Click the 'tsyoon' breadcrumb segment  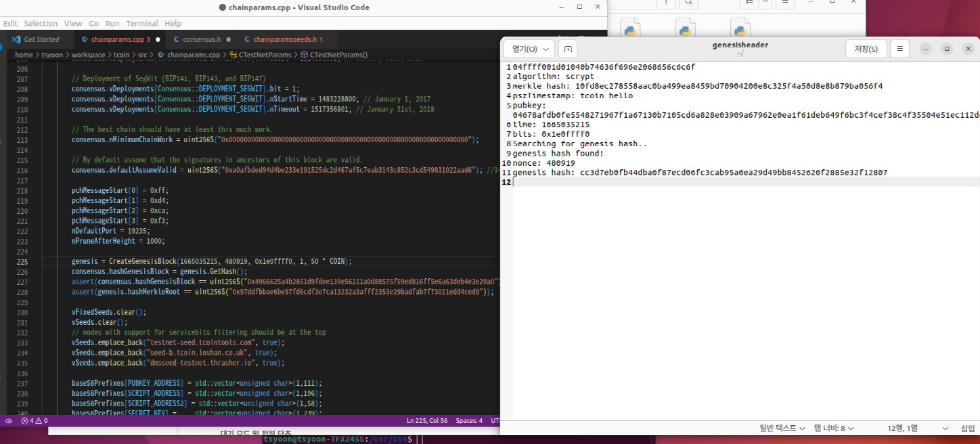pos(51,55)
